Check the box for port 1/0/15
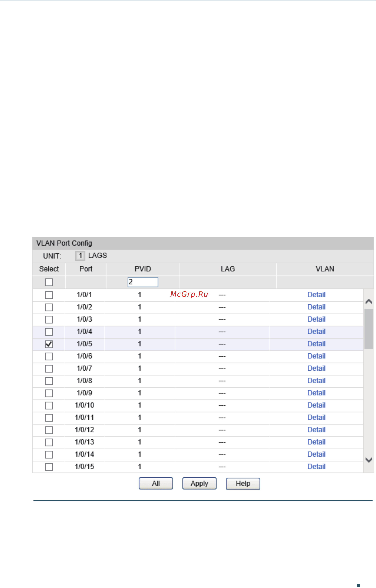This screenshot has width=376, height=588. (49, 467)
